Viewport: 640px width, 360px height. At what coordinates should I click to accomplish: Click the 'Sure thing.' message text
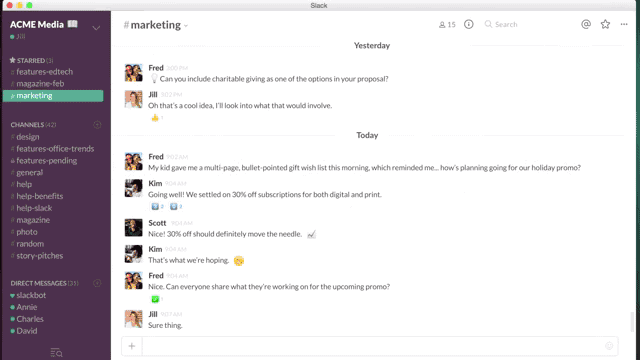click(x=165, y=325)
